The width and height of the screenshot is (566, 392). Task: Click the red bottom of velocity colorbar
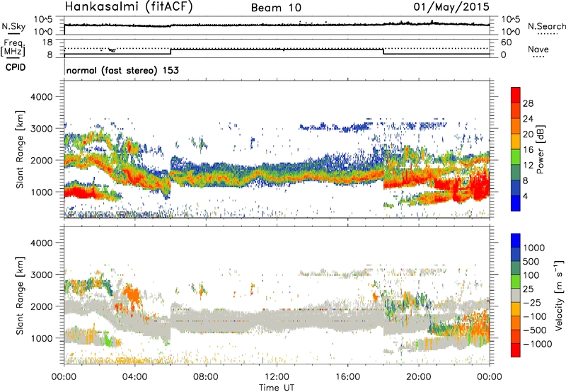coord(516,350)
